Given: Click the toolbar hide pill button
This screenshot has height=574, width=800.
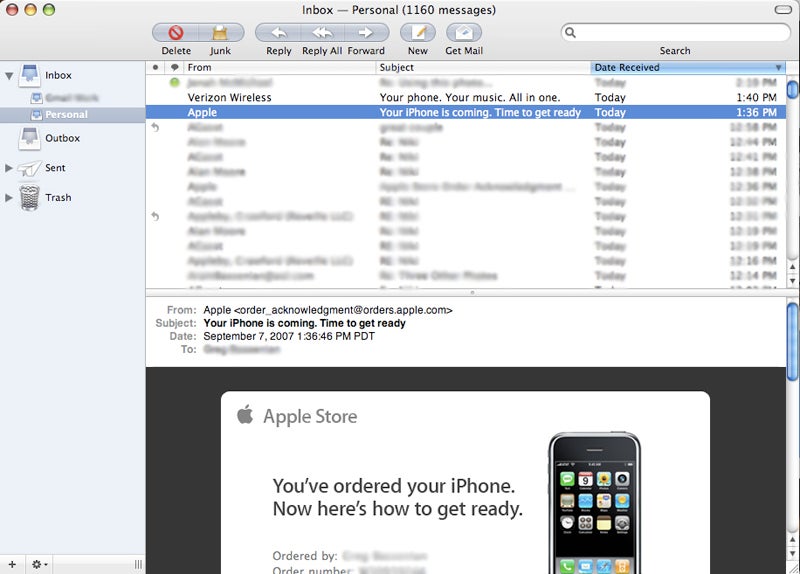Looking at the screenshot, I should coord(783,10).
